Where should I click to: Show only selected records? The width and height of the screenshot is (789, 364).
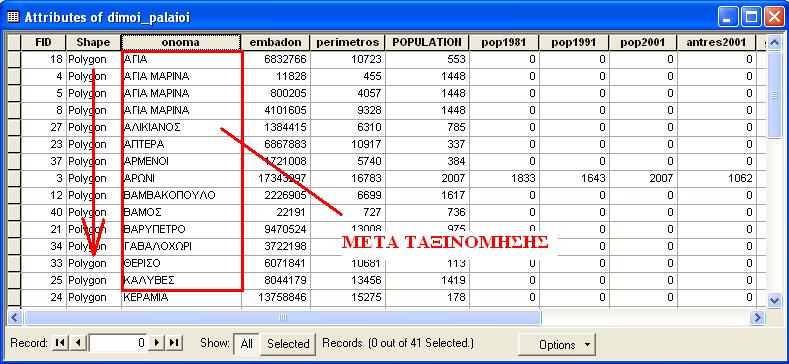click(x=288, y=344)
